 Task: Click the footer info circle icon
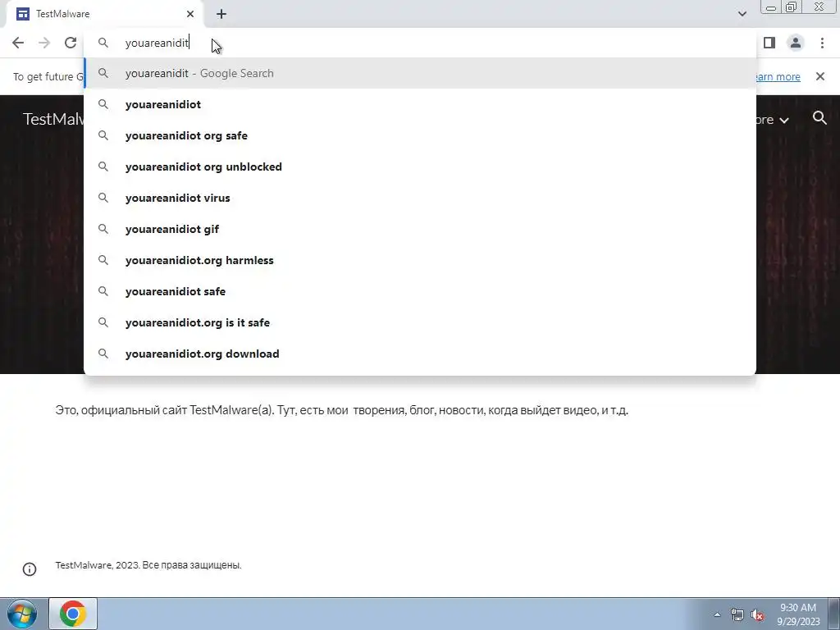(30, 569)
